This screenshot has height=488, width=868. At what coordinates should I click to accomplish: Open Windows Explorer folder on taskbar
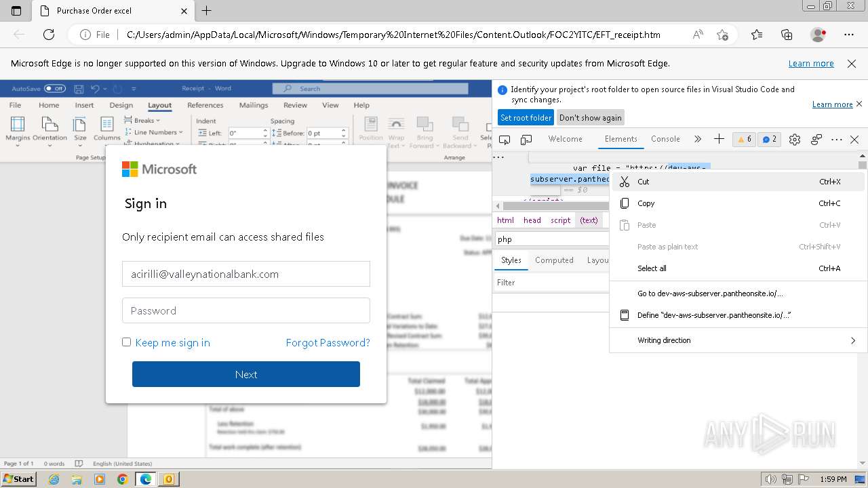(77, 479)
